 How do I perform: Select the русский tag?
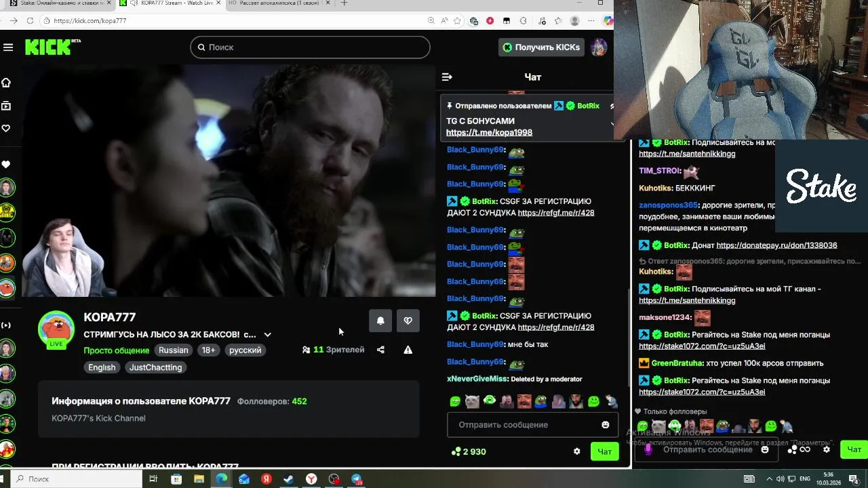(245, 350)
